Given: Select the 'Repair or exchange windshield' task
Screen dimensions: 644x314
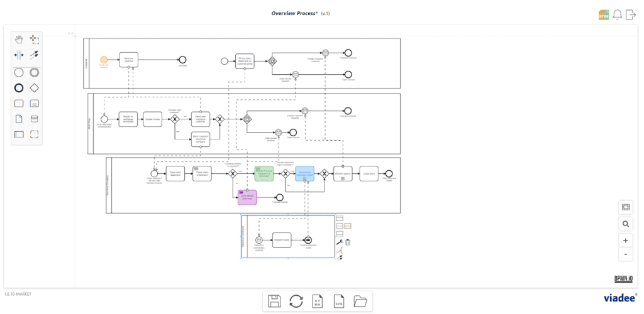Looking at the screenshot, I should (128, 119).
